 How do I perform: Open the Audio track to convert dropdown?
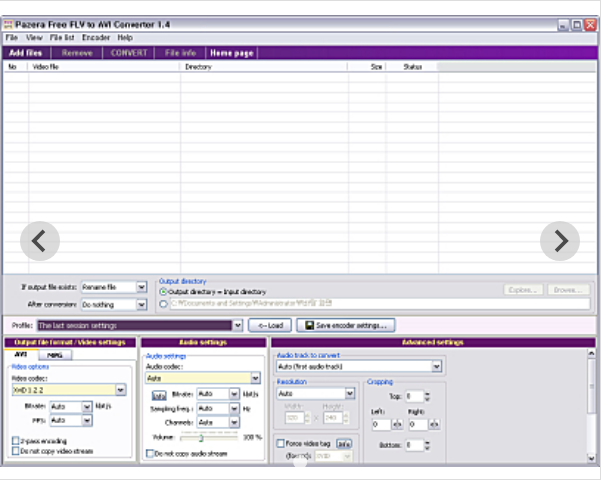436,367
